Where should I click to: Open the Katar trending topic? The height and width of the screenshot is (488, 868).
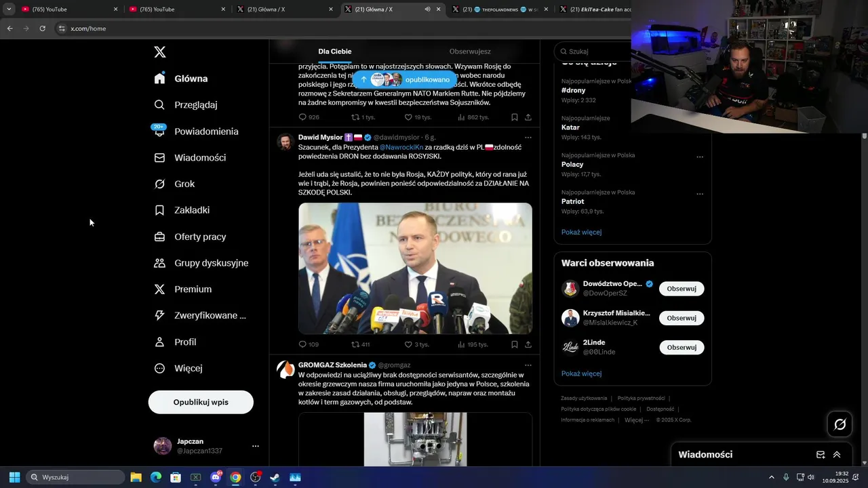(x=570, y=127)
